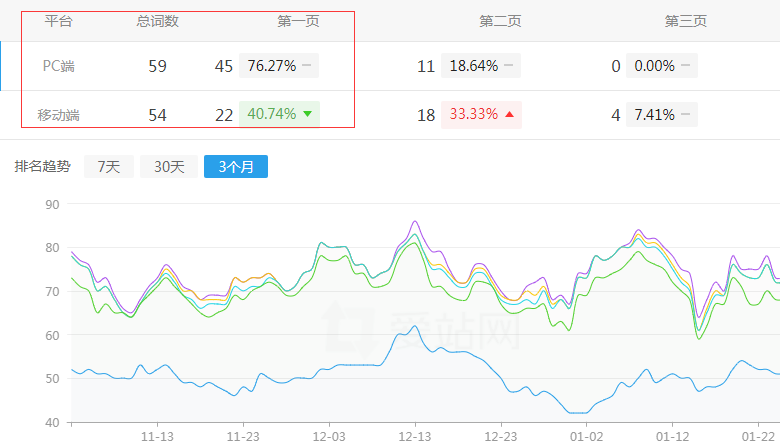Image resolution: width=780 pixels, height=445 pixels.
Task: Open 移动端 total keyword count 54
Action: pyautogui.click(x=157, y=115)
